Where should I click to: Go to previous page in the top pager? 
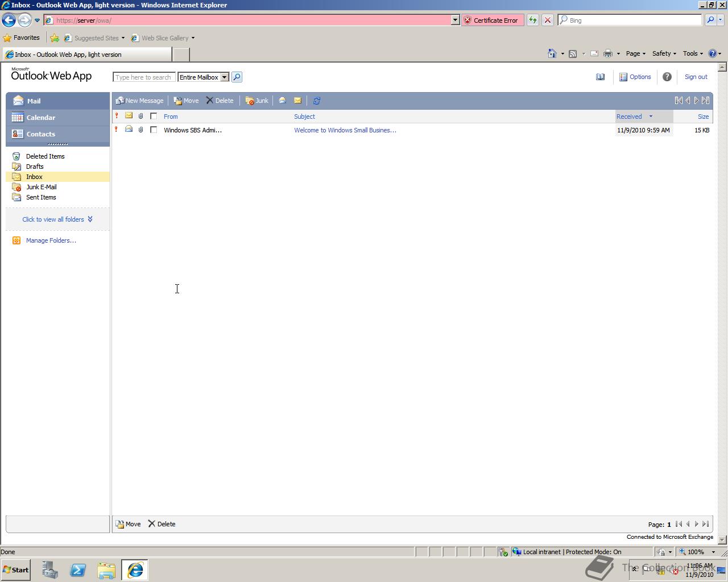point(688,101)
